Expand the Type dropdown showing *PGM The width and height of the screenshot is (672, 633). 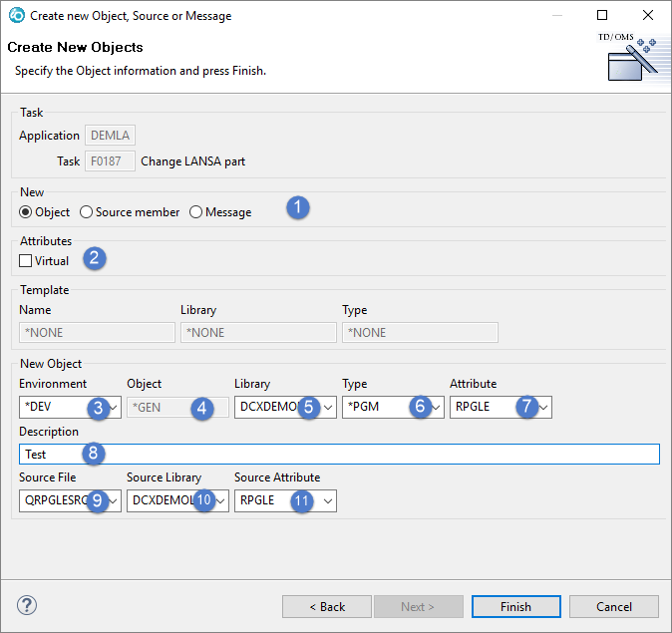pyautogui.click(x=437, y=408)
